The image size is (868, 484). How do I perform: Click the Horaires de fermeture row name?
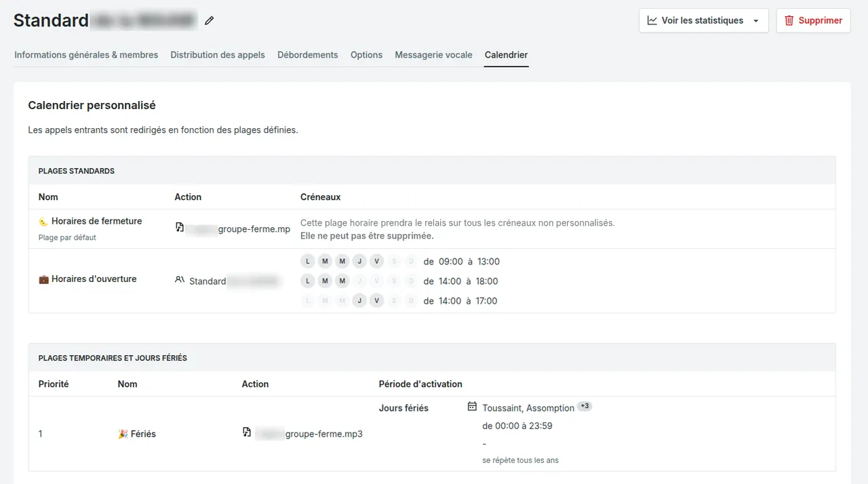(x=96, y=221)
